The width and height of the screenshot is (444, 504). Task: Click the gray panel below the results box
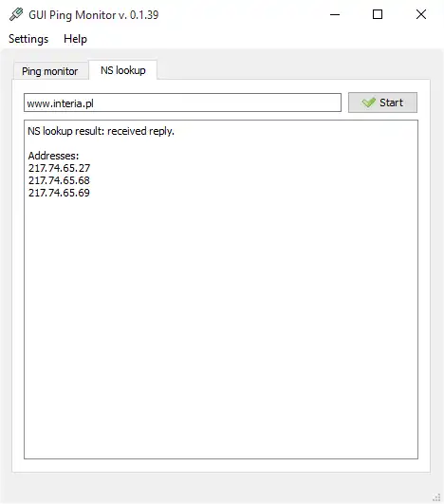point(221,488)
